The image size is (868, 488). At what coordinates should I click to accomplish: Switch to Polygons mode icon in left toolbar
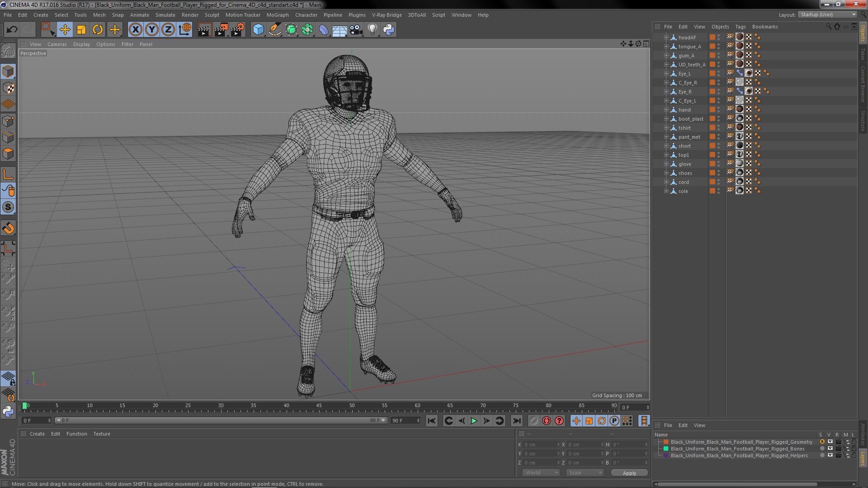[8, 154]
